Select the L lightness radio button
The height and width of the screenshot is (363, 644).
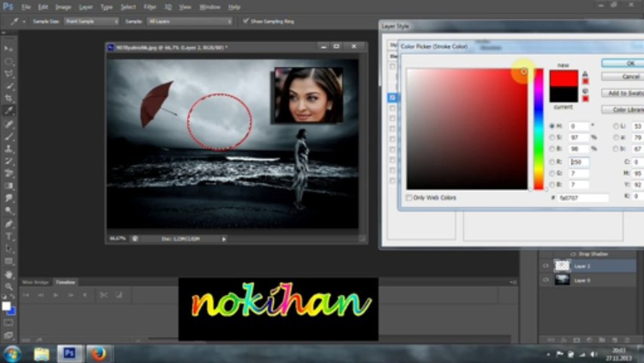tap(616, 126)
